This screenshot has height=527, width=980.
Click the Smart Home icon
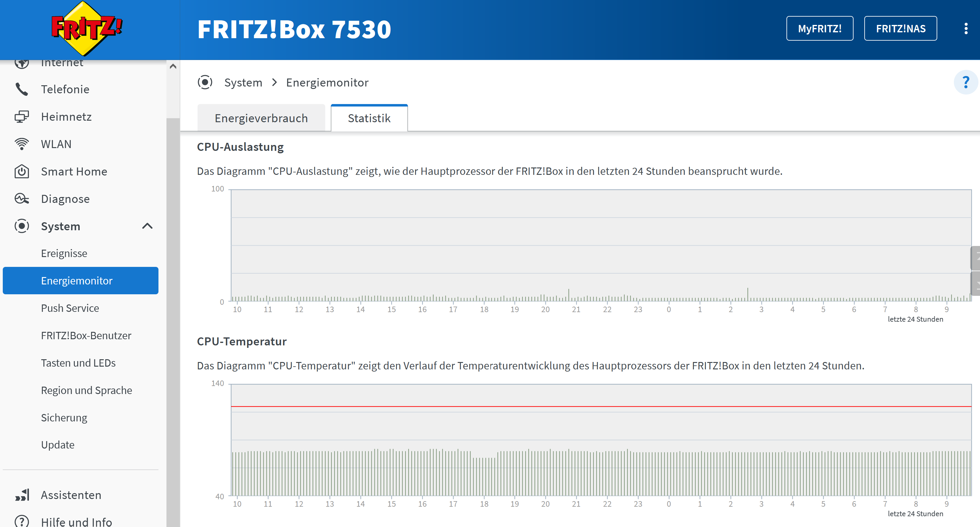click(x=22, y=171)
